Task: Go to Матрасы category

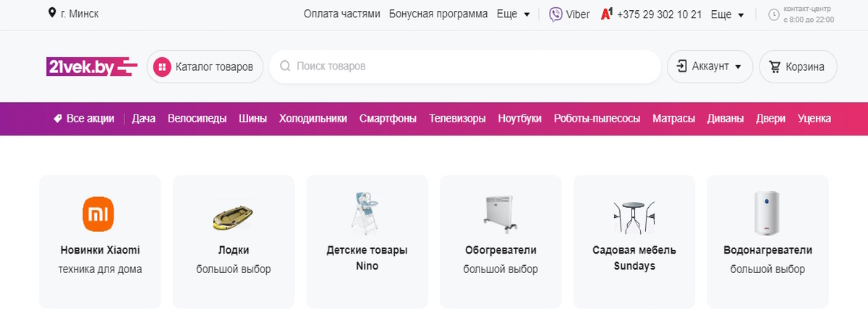Action: tap(673, 119)
